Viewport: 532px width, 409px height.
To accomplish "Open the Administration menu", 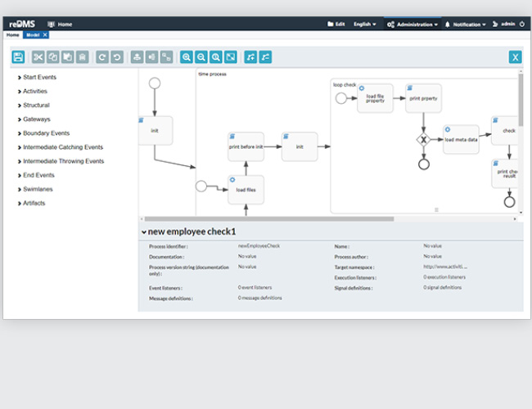I will (413, 25).
